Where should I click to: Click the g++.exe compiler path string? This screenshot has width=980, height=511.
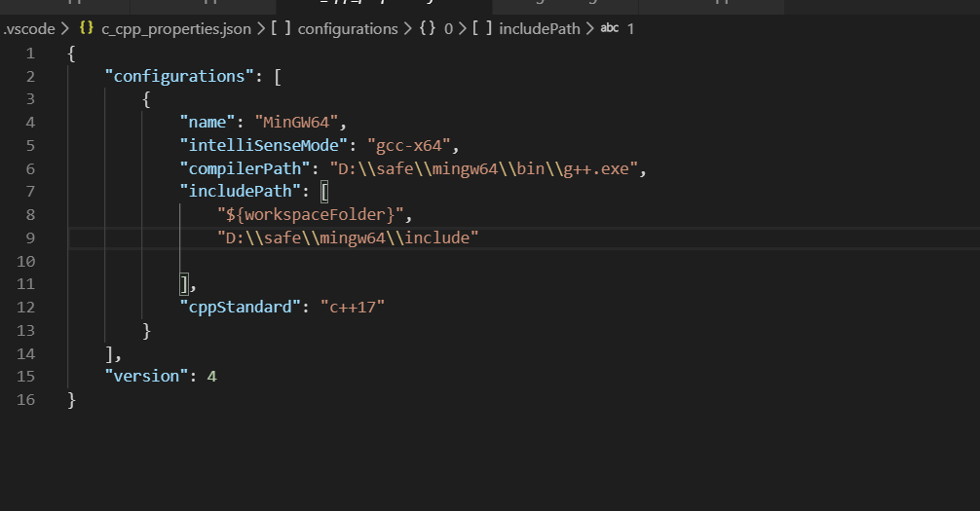coord(484,168)
